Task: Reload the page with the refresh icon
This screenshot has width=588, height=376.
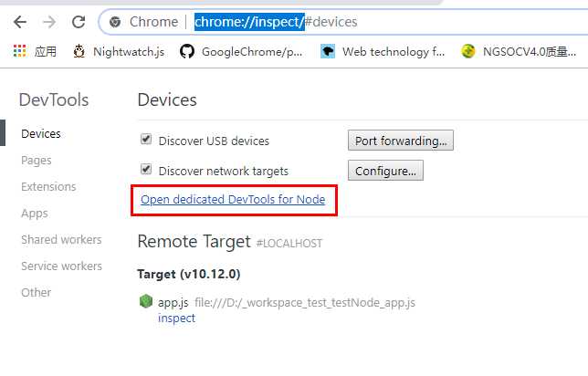Action: click(x=79, y=21)
